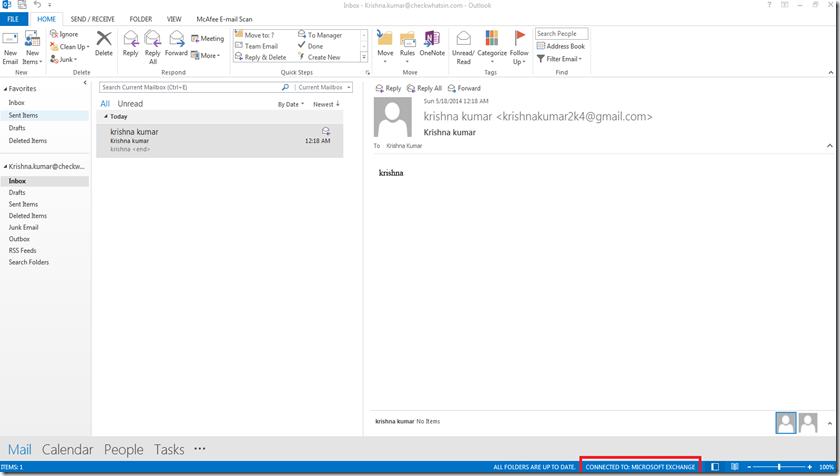Image resolution: width=840 pixels, height=476 pixels.
Task: Open the Rules menu
Action: [x=407, y=47]
